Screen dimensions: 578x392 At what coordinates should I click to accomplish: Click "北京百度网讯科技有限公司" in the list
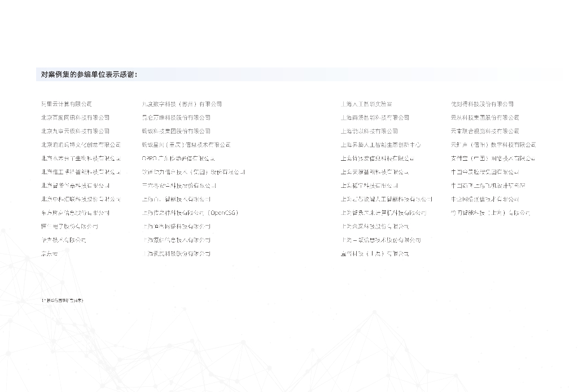[x=75, y=117]
